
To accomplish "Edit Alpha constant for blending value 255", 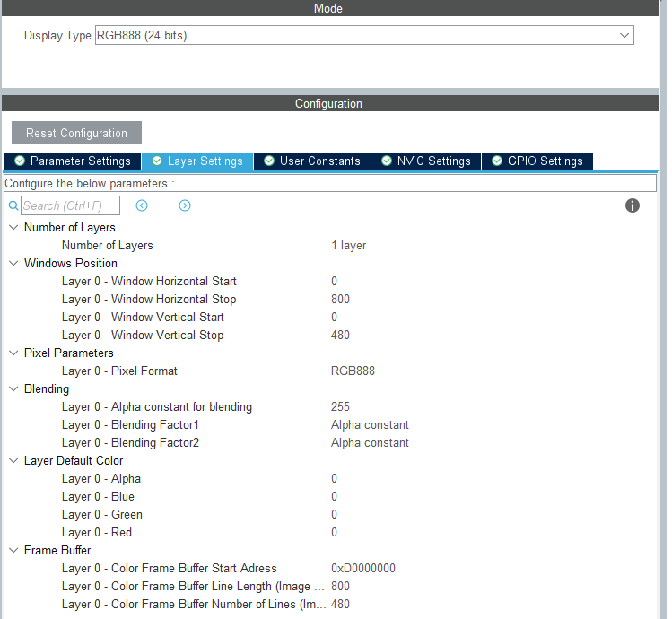I will [x=340, y=406].
